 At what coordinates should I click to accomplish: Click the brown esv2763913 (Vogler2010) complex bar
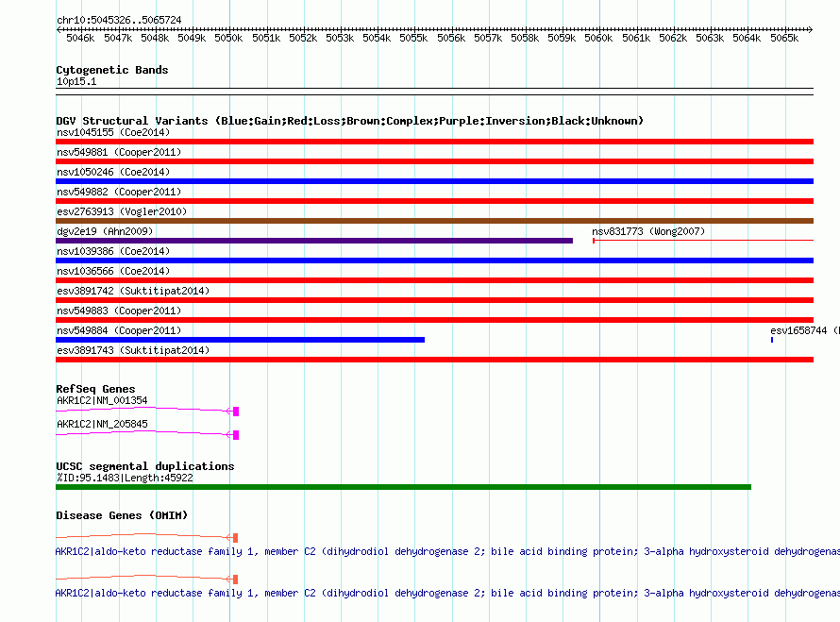[434, 221]
